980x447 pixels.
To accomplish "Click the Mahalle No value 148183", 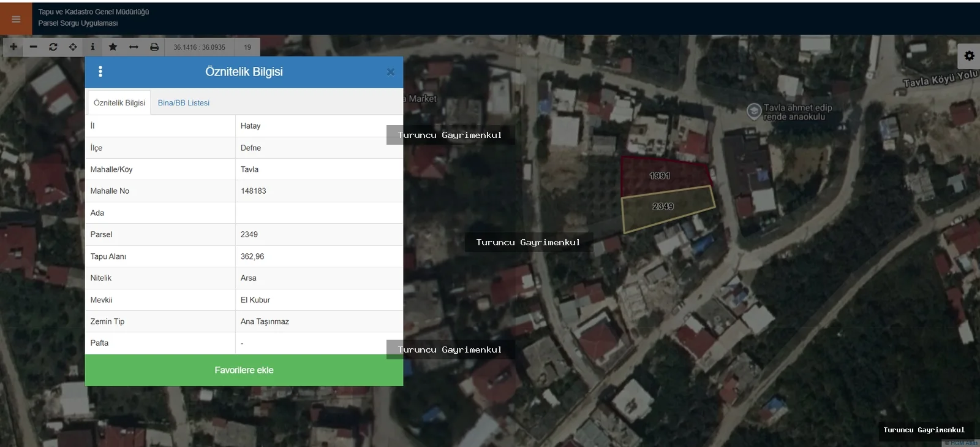I will pyautogui.click(x=254, y=191).
